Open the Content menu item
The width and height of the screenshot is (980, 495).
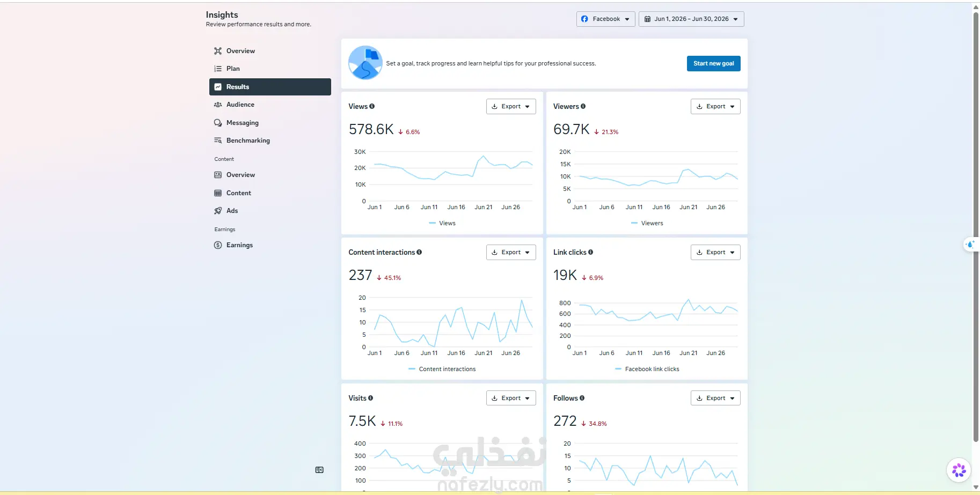[270, 193]
